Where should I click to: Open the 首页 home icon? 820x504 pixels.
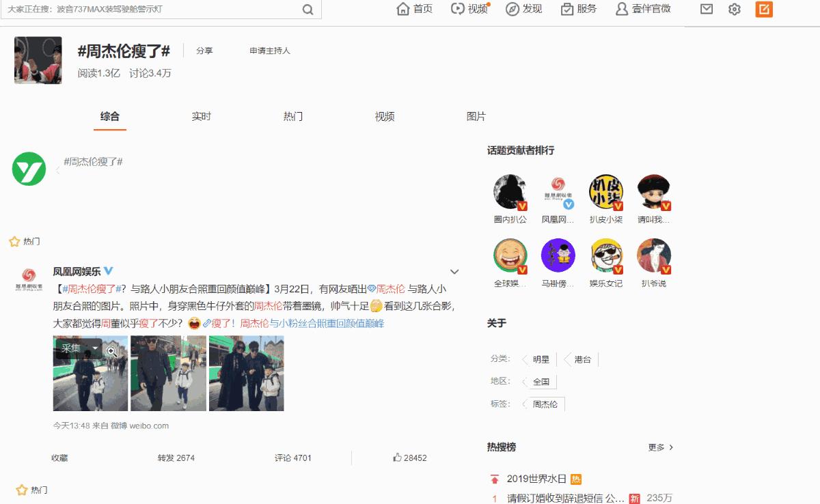coord(402,10)
